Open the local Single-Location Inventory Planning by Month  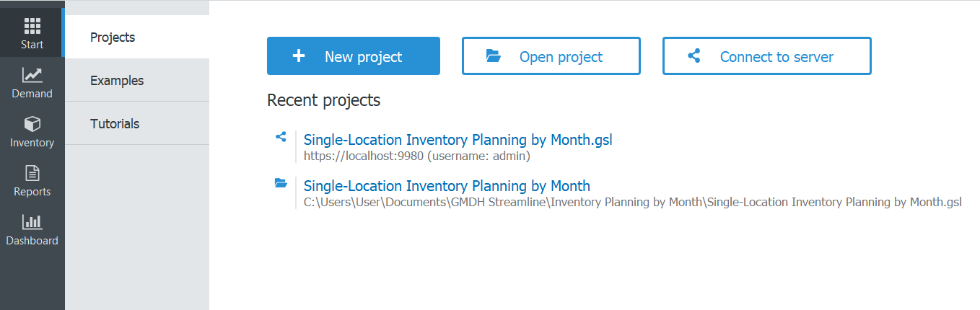(447, 186)
